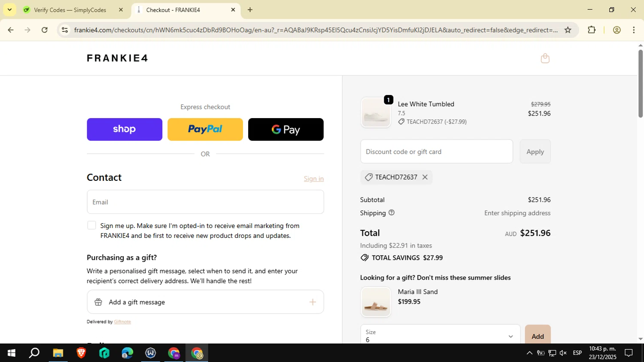Open the Giftnote link
The image size is (644, 362).
[122, 322]
